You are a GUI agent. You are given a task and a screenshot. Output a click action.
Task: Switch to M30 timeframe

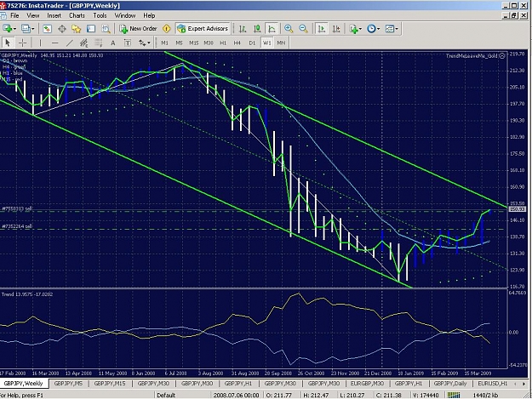click(209, 43)
